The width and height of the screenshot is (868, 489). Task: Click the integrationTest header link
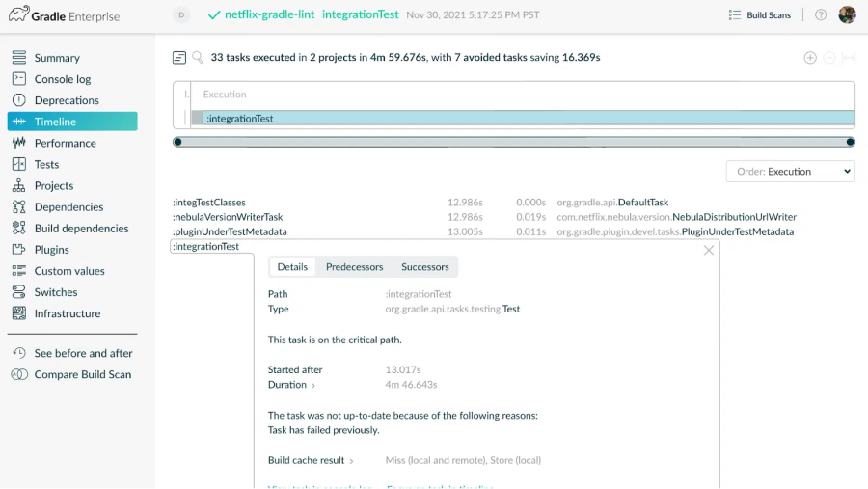tap(361, 14)
